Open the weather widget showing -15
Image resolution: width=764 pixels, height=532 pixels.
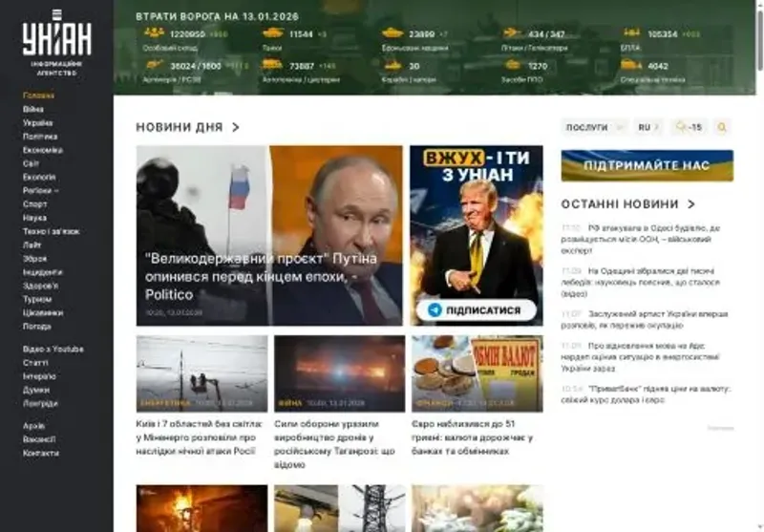[x=689, y=127]
